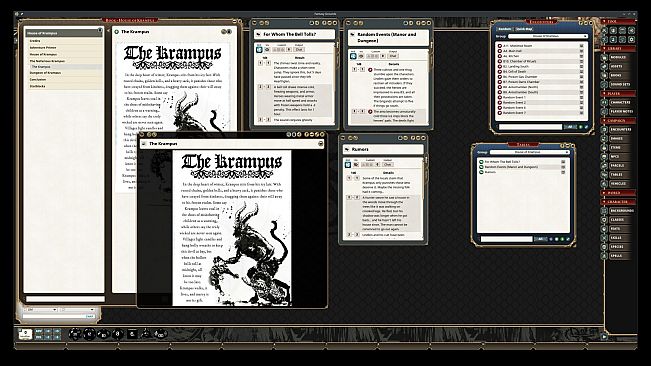Open 'For Whom The Bell Tolls?' in Tables list

tap(523, 161)
